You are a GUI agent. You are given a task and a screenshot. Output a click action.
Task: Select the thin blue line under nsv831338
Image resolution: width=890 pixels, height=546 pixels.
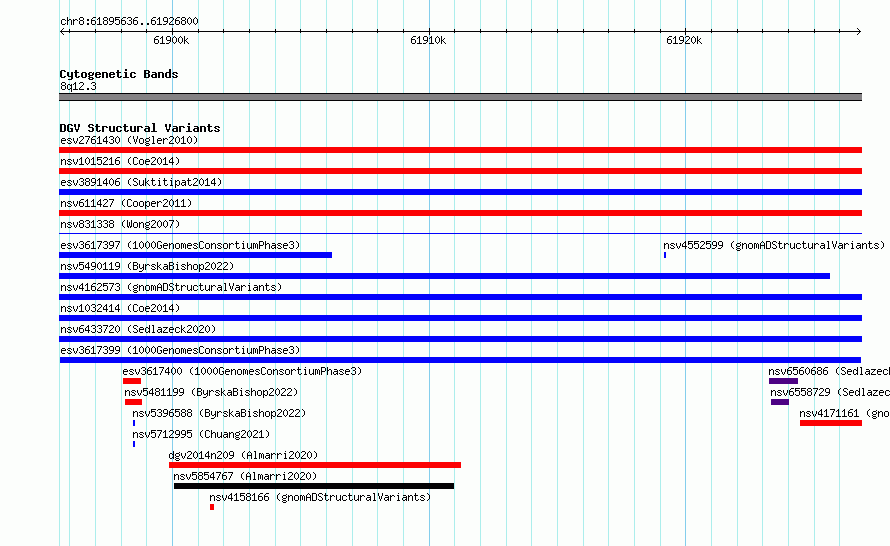[460, 233]
